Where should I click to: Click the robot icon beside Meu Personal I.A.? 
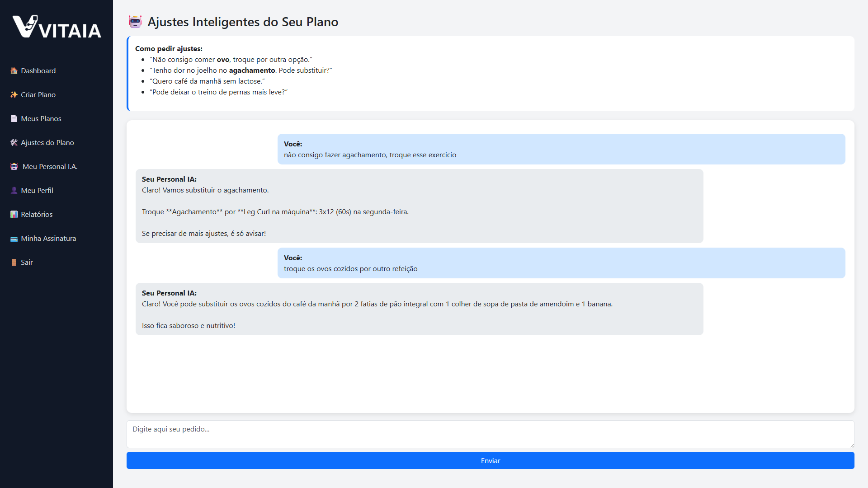click(14, 166)
